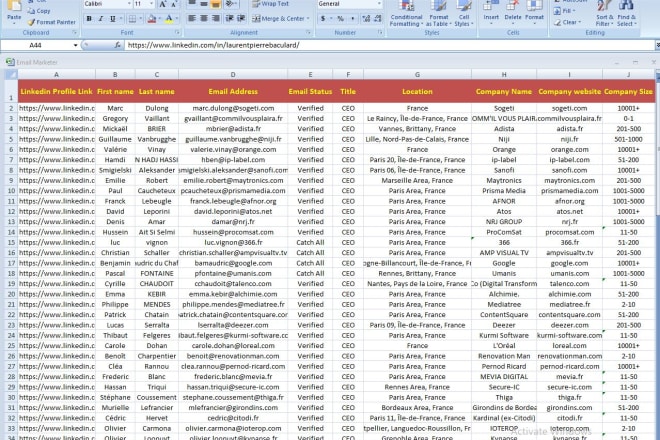Decrease font size with Shrink Font

[174, 4]
